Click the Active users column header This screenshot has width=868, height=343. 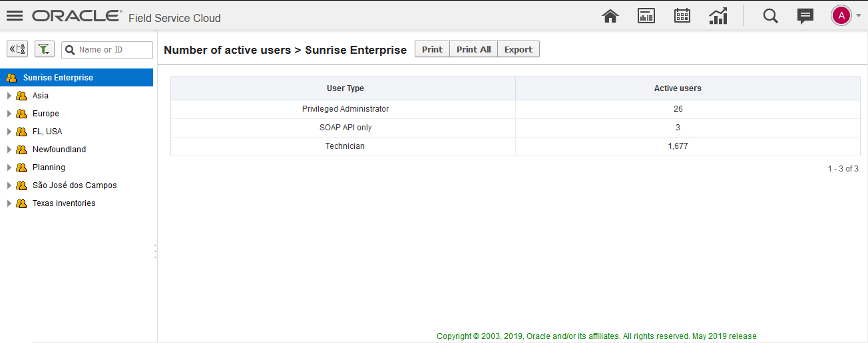coord(688,88)
